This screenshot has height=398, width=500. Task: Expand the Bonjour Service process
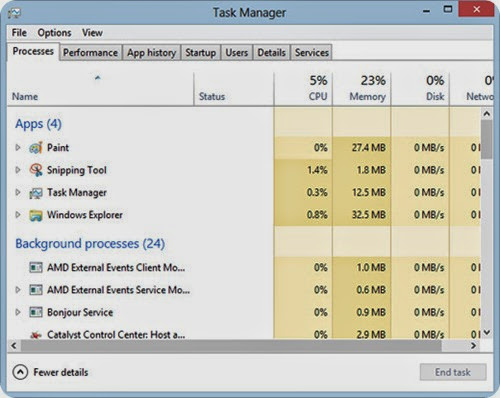pos(18,312)
